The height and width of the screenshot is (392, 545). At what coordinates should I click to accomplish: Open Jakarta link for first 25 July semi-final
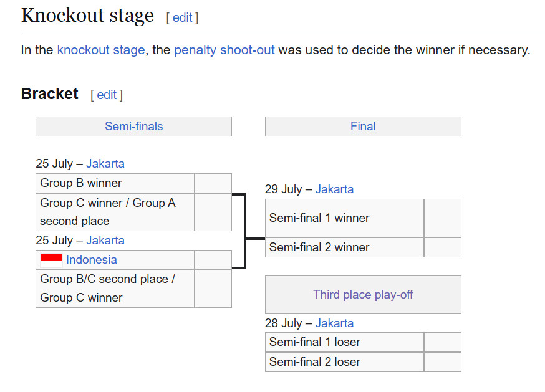(105, 164)
